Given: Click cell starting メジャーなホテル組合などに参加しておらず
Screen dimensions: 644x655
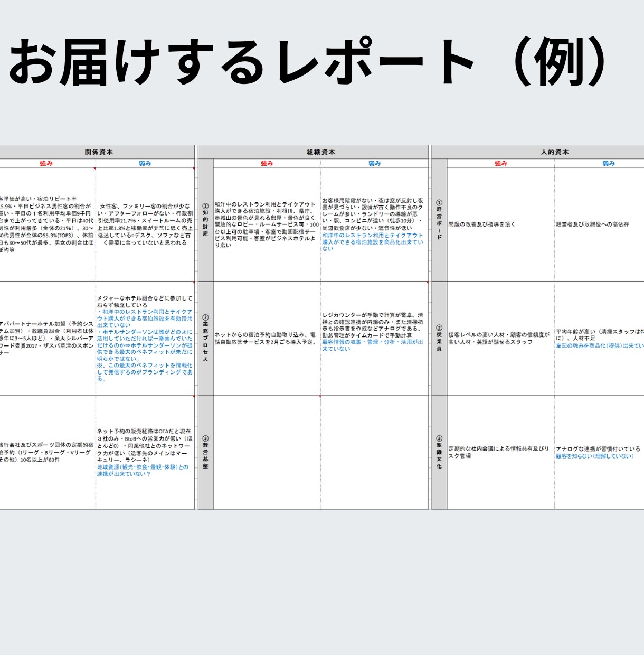Looking at the screenshot, I should [x=145, y=339].
